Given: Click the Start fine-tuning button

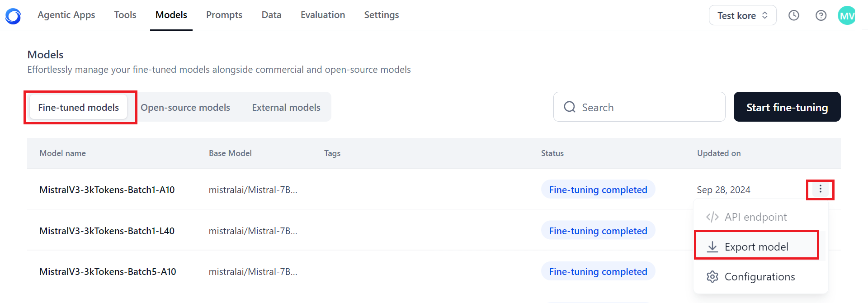Looking at the screenshot, I should coord(787,107).
